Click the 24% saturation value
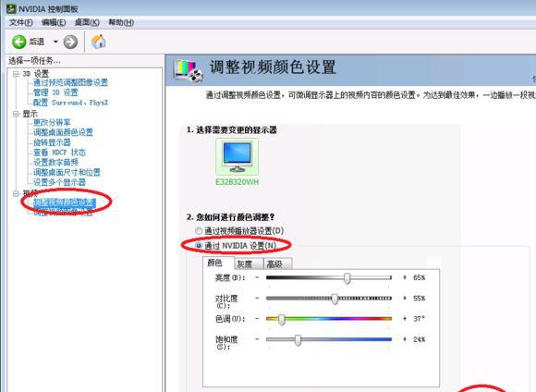The height and width of the screenshot is (392, 536). pyautogui.click(x=419, y=339)
